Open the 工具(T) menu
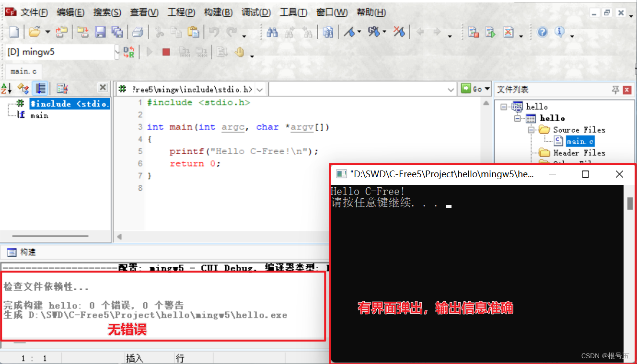Viewport: 637px width, 364px height. tap(293, 12)
